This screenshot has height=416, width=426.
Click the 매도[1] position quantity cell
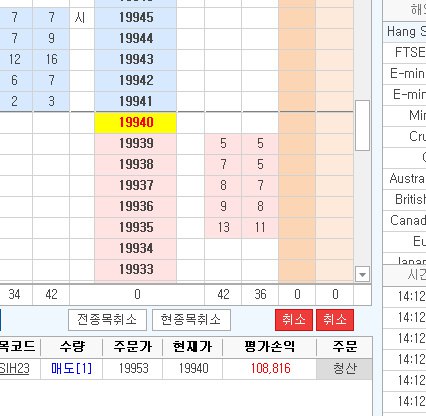click(72, 369)
